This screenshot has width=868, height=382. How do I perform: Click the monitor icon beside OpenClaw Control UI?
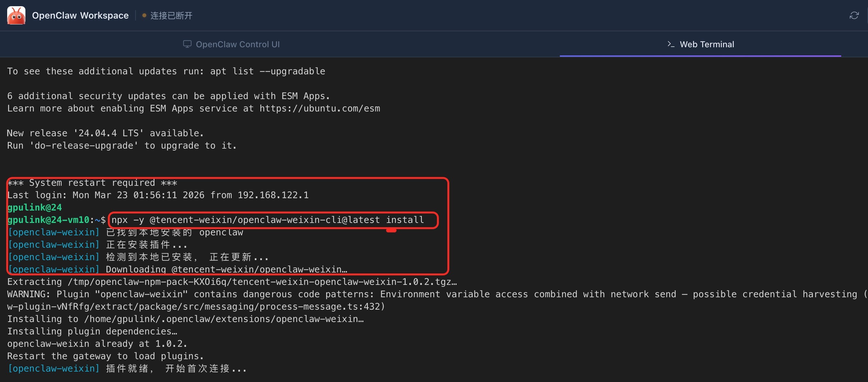coord(187,44)
